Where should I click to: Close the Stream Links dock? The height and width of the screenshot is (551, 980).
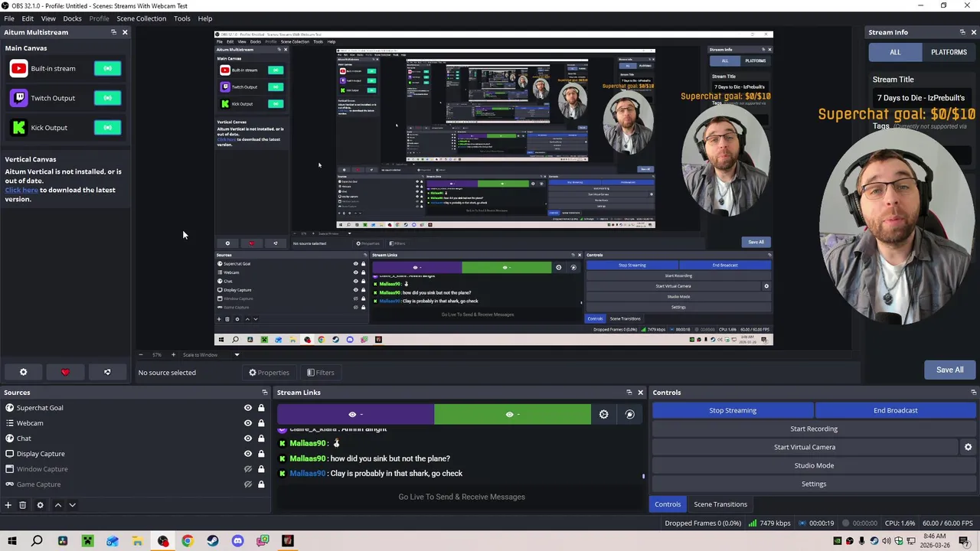pos(641,393)
